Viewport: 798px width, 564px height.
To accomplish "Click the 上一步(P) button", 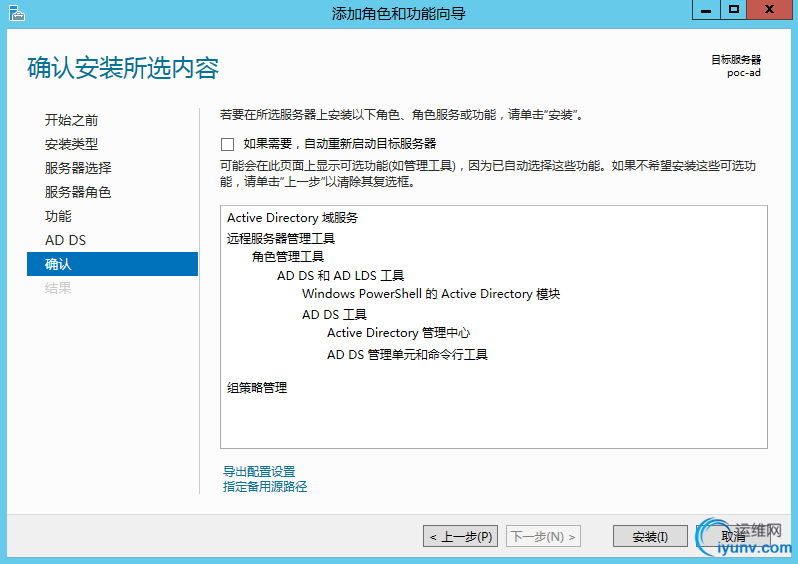I will (461, 537).
